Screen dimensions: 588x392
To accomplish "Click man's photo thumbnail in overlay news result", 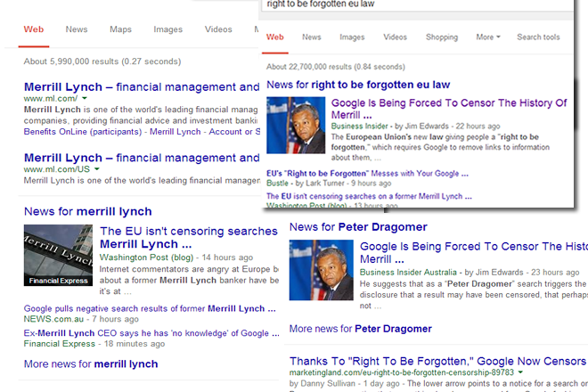I will tap(296, 126).
